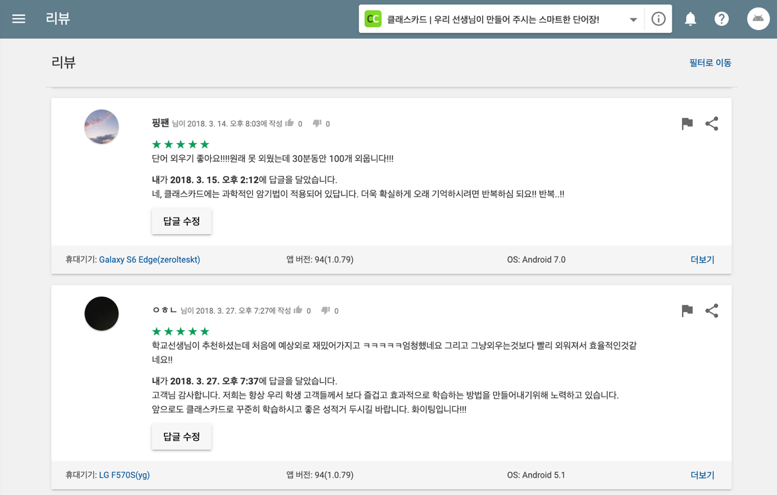Share the second review by ㅇㅎㄴ
This screenshot has height=495, width=777.
(x=712, y=311)
